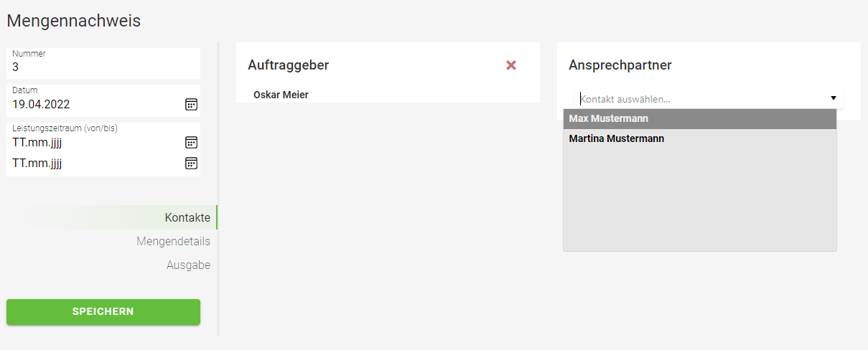868x350 pixels.
Task: Click the 'Kontakt auswählen...' search box
Action: [x=696, y=99]
